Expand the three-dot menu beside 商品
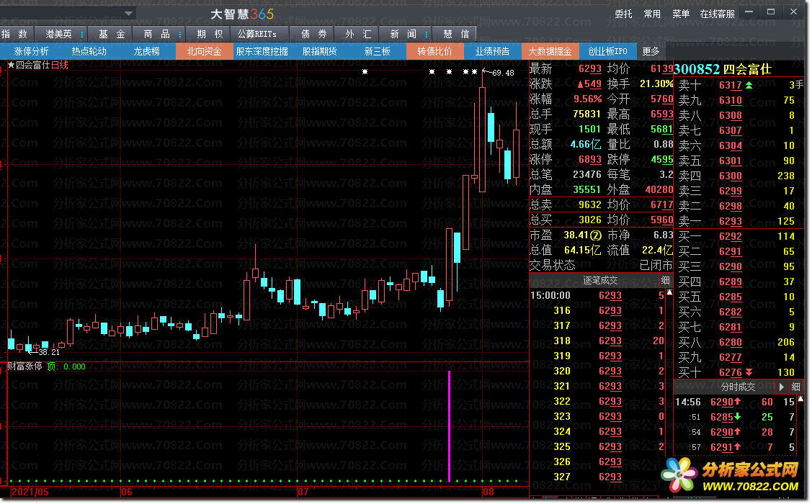812x504 pixels. coord(179,34)
